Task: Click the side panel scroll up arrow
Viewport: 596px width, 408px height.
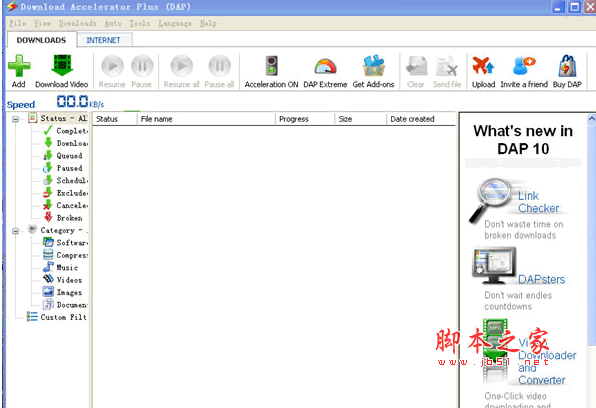Action: point(591,119)
